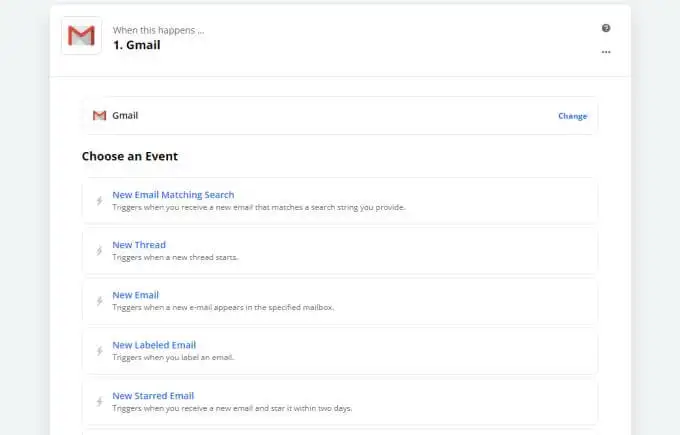Choose the New Thread event
This screenshot has width=680, height=435.
(x=340, y=251)
